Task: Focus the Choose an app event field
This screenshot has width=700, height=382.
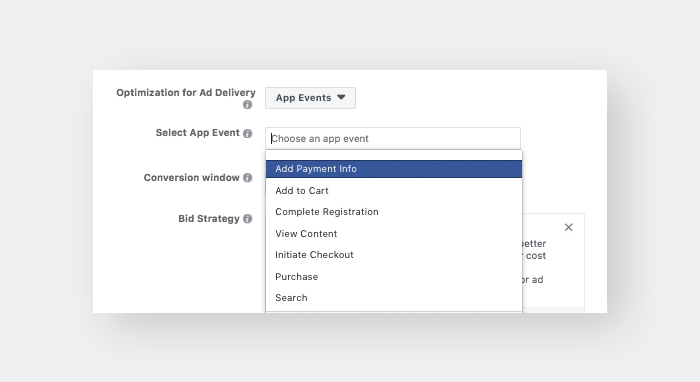Action: coord(393,138)
